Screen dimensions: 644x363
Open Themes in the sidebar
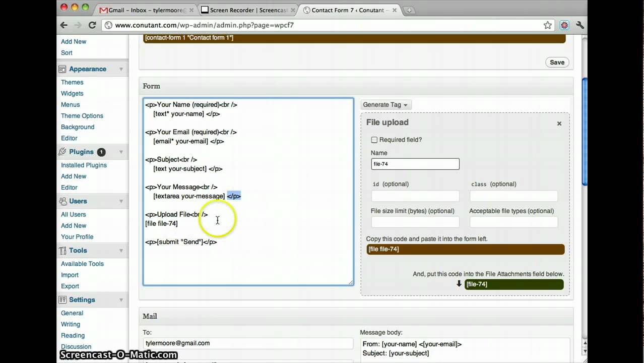(x=72, y=82)
